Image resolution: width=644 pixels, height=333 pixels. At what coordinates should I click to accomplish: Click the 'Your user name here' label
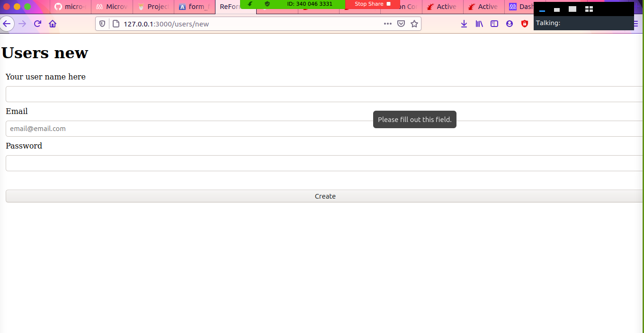point(45,77)
